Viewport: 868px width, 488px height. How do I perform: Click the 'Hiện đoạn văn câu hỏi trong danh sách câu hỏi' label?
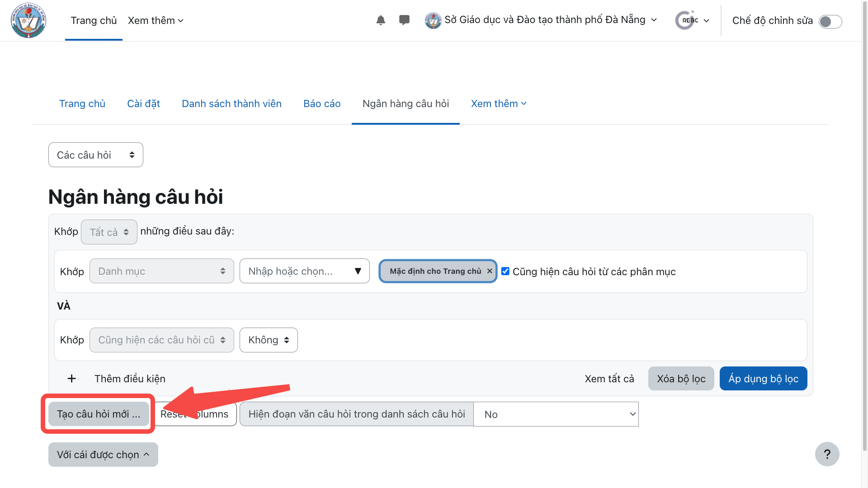356,414
